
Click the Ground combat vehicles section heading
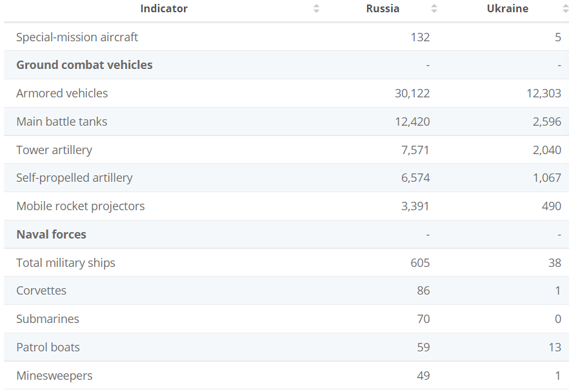tap(85, 65)
